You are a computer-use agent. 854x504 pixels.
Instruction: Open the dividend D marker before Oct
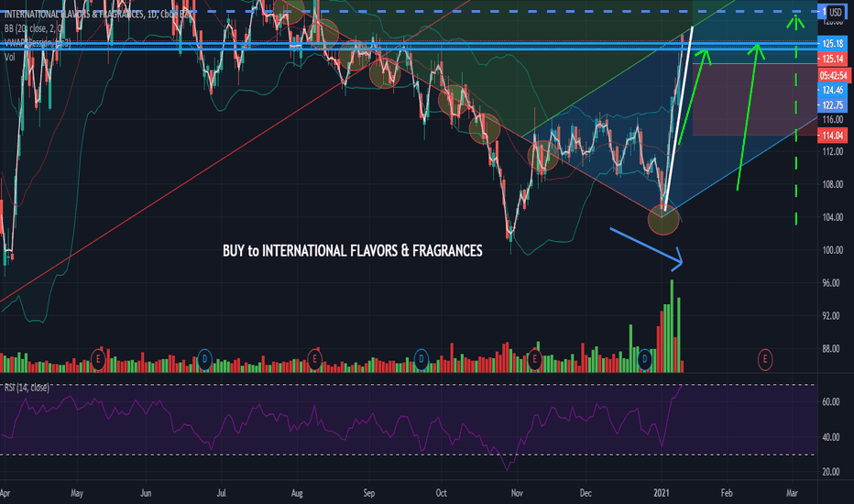421,359
